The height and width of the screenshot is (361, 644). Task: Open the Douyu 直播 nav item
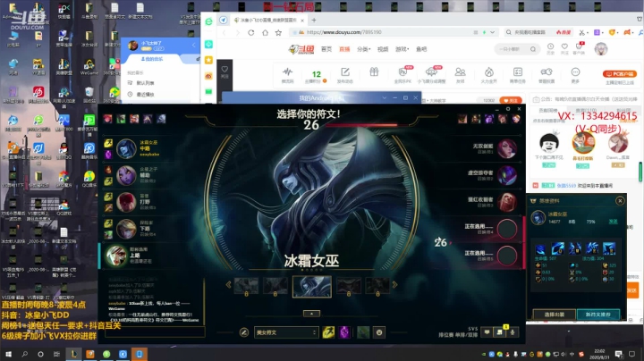click(x=344, y=49)
